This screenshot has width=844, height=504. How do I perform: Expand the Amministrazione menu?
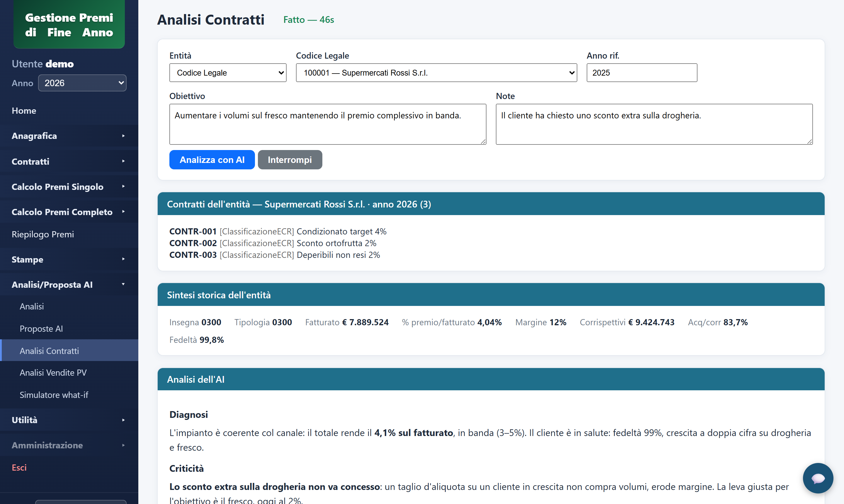tap(69, 445)
